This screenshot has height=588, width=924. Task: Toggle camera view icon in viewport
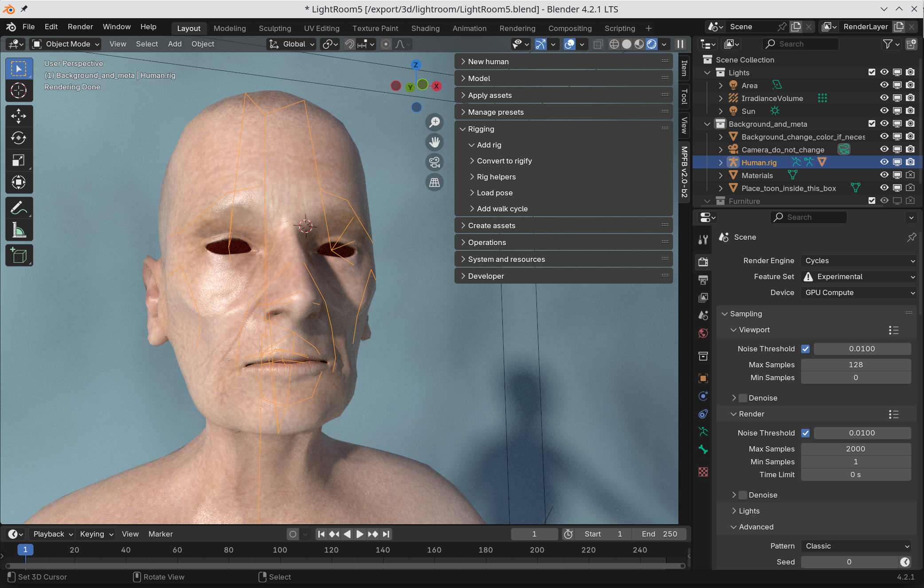click(435, 162)
